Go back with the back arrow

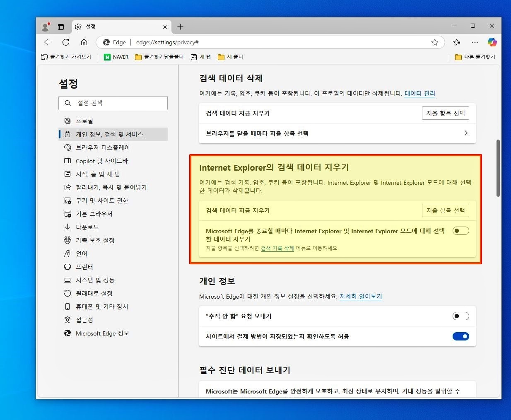click(48, 42)
